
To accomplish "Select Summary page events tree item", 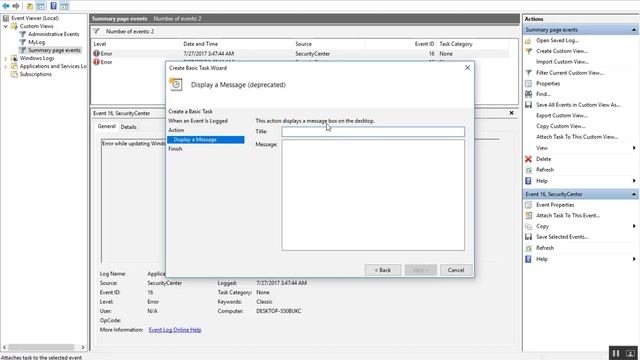I will click(54, 50).
